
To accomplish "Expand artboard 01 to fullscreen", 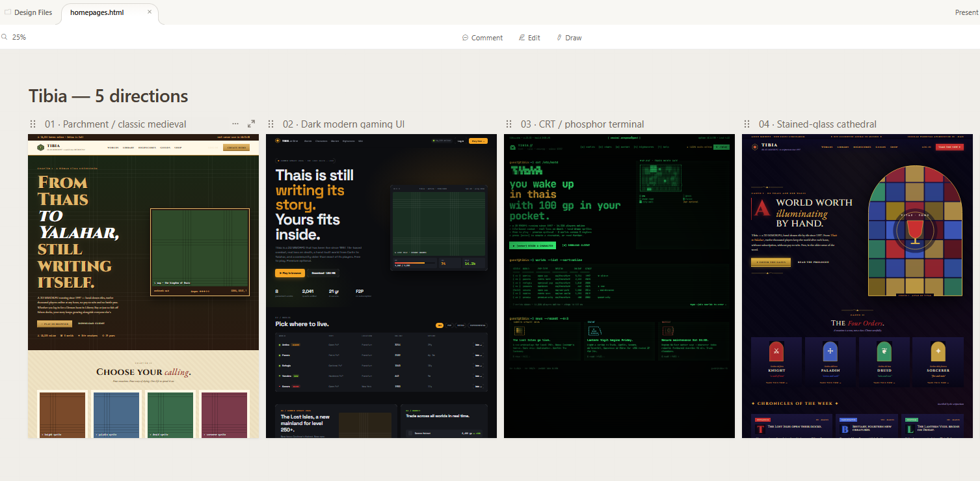I will tap(251, 124).
